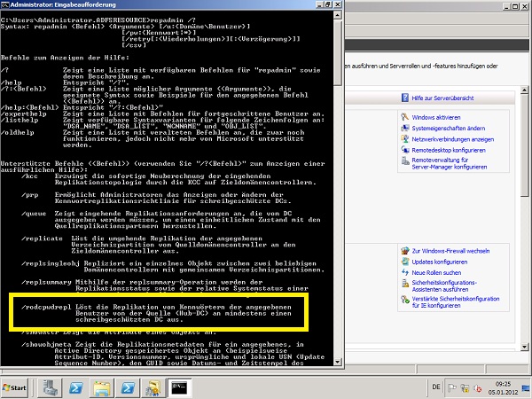Click Neue Rollen suchen link
Screen dimensions: 532x399
coord(436,273)
